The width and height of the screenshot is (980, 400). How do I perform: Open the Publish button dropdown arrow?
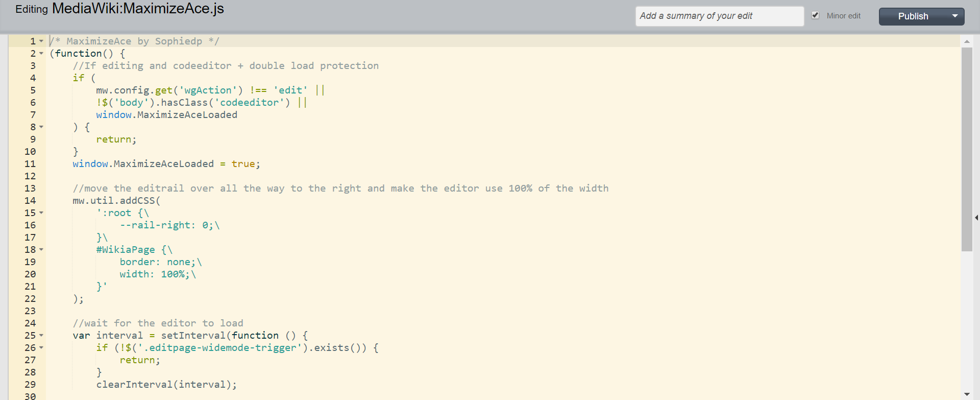click(955, 16)
